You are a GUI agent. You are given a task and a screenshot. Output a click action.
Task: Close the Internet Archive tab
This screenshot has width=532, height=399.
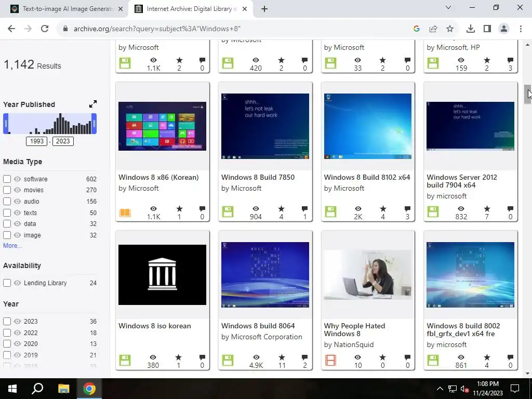245,9
